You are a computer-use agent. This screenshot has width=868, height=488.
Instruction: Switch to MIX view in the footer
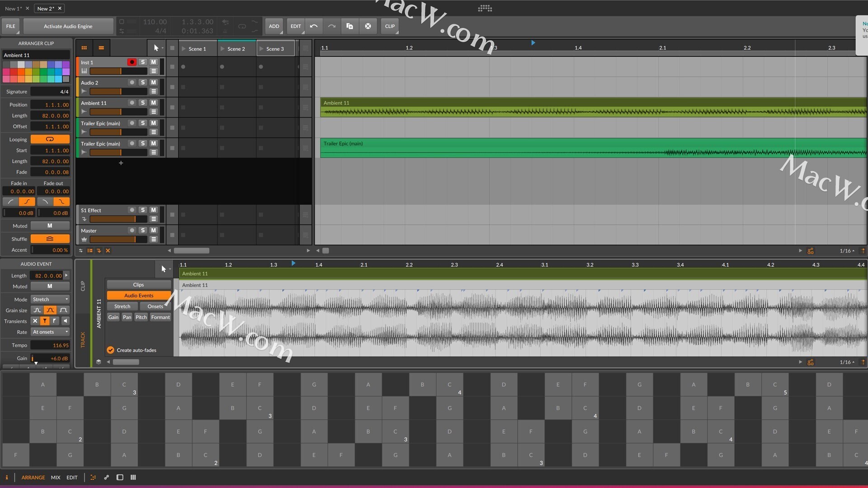tap(56, 478)
